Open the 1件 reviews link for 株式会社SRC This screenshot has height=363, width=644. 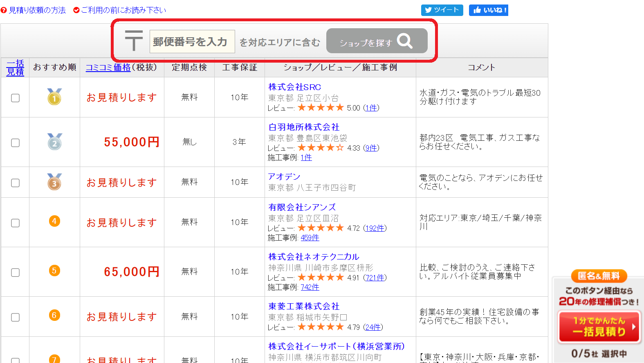click(x=371, y=108)
